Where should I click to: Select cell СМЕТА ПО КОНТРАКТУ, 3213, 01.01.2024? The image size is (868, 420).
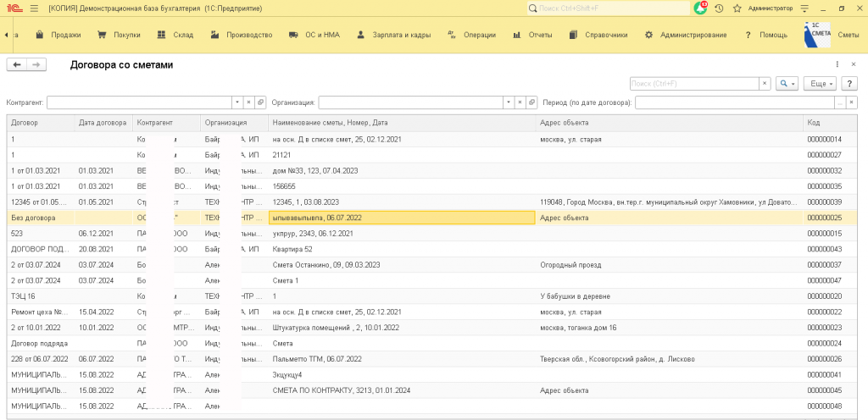[401, 390]
